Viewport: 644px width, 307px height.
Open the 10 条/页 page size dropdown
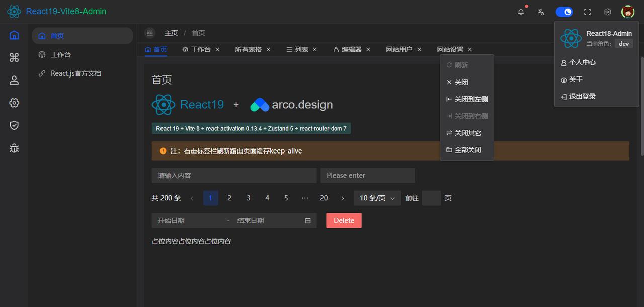pyautogui.click(x=377, y=198)
